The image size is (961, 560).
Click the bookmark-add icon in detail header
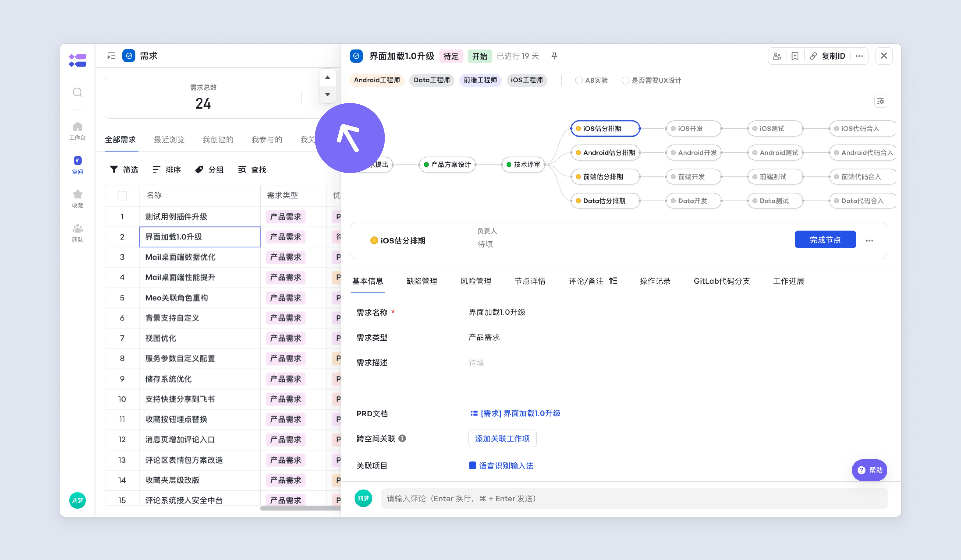pyautogui.click(x=795, y=56)
